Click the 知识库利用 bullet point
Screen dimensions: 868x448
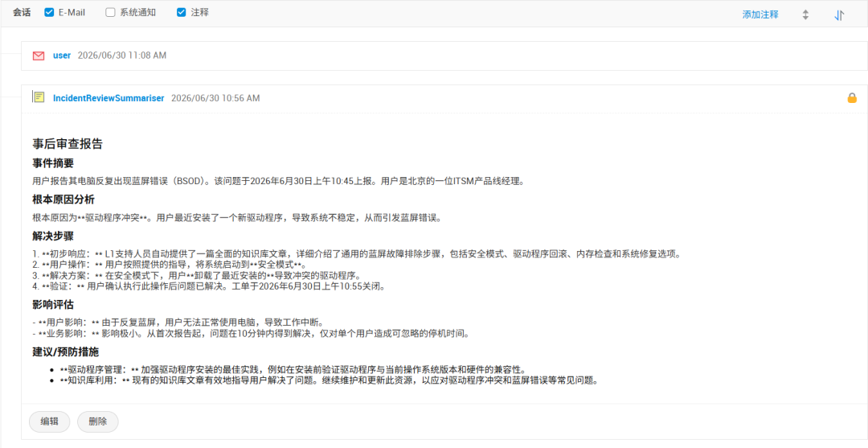[330, 380]
